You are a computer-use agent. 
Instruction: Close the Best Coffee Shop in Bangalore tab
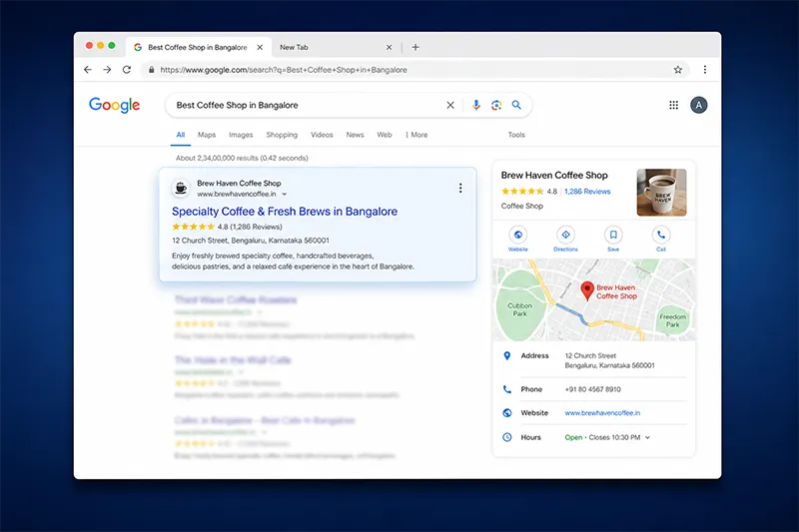(260, 47)
